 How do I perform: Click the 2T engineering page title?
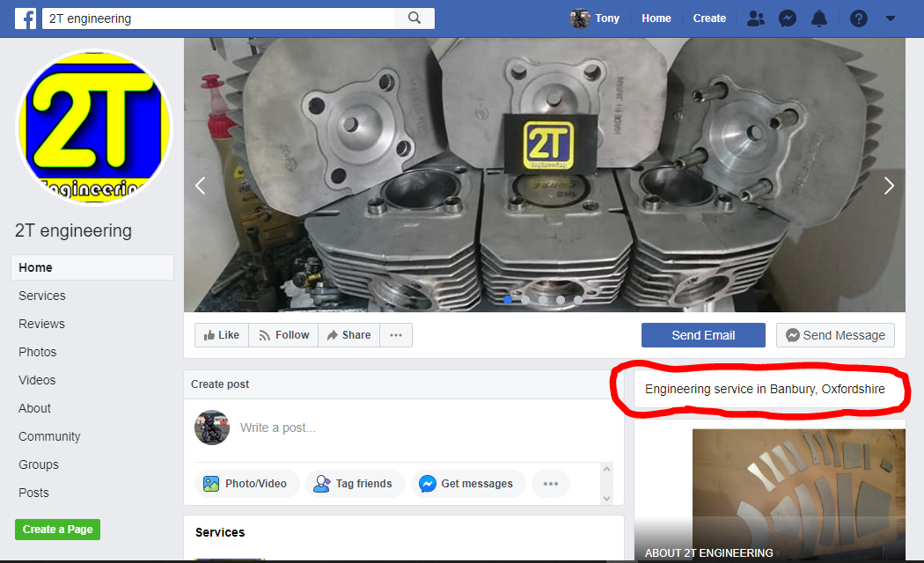[73, 230]
